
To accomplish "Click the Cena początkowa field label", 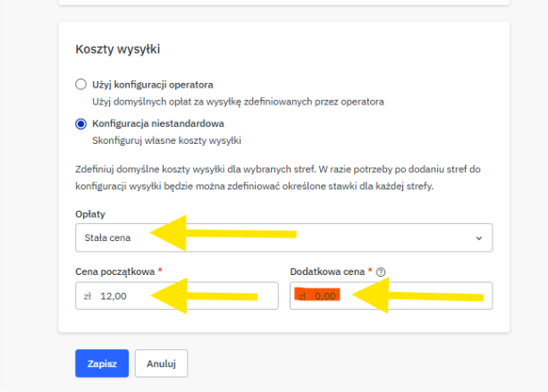I will [x=114, y=271].
